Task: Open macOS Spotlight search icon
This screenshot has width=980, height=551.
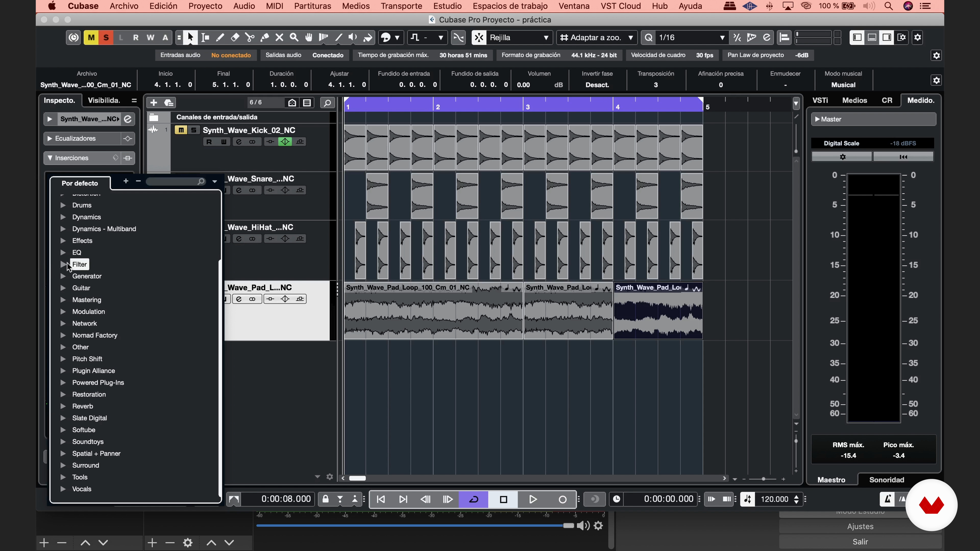Action: click(x=889, y=6)
